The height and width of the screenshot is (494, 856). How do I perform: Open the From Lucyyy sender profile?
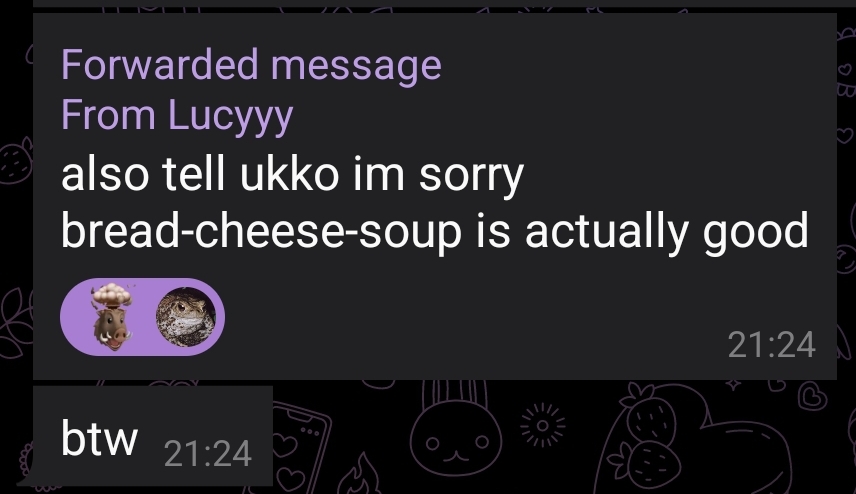(177, 116)
